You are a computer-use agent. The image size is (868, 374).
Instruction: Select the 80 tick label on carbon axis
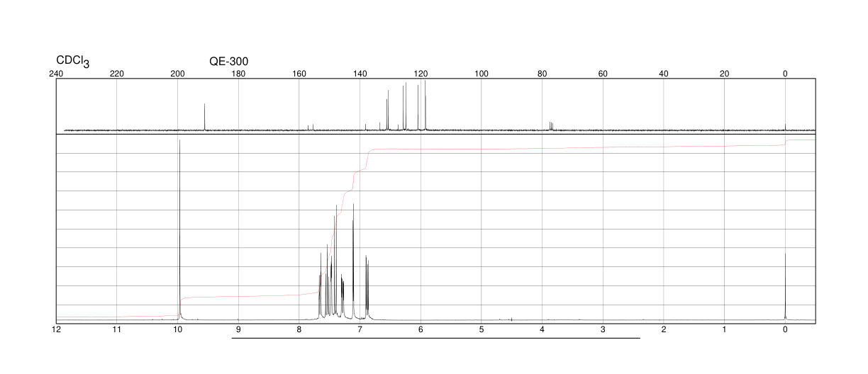(542, 74)
